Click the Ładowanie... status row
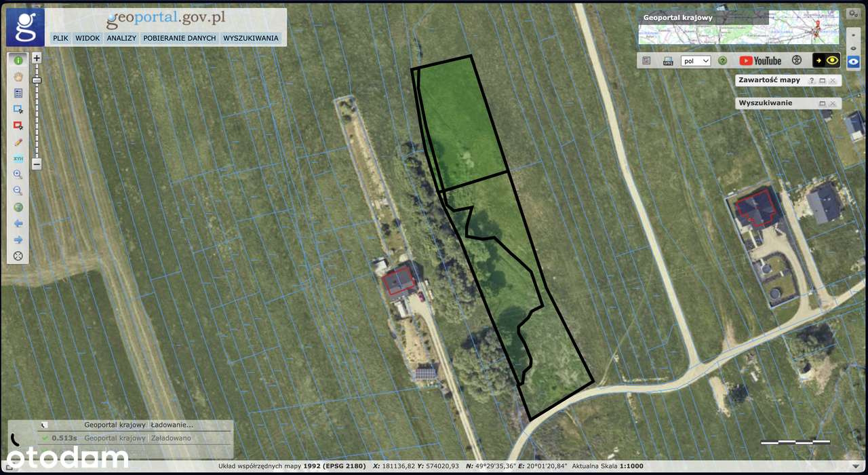Screen dimensions: 868x475 click(x=136, y=425)
